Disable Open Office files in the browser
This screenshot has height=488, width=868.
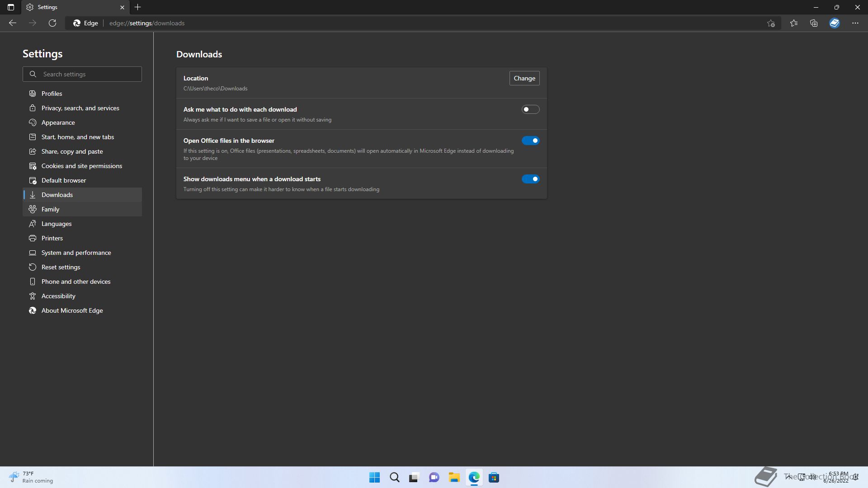530,141
